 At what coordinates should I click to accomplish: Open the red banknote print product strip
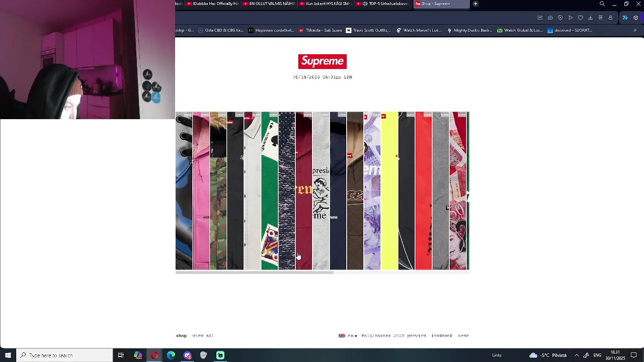pos(457,191)
